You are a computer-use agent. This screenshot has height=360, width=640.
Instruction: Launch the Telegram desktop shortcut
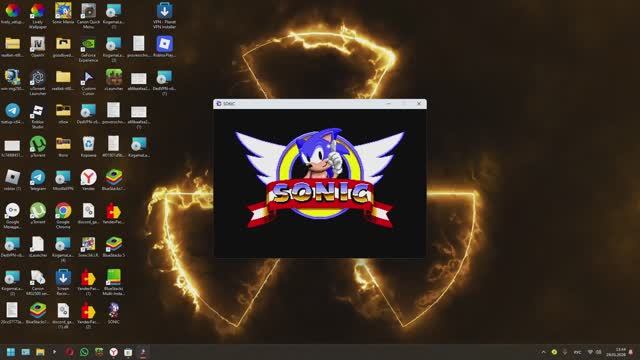[x=38, y=178]
